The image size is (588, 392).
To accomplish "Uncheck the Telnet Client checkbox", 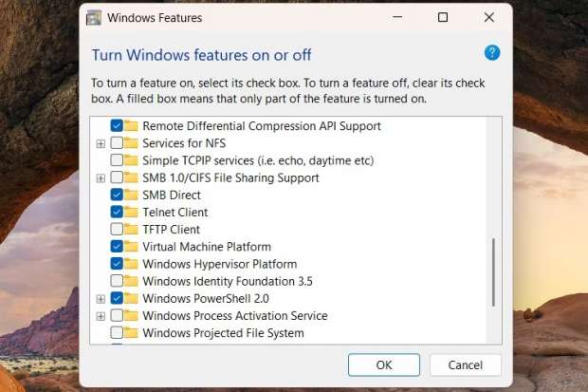I will [117, 213].
